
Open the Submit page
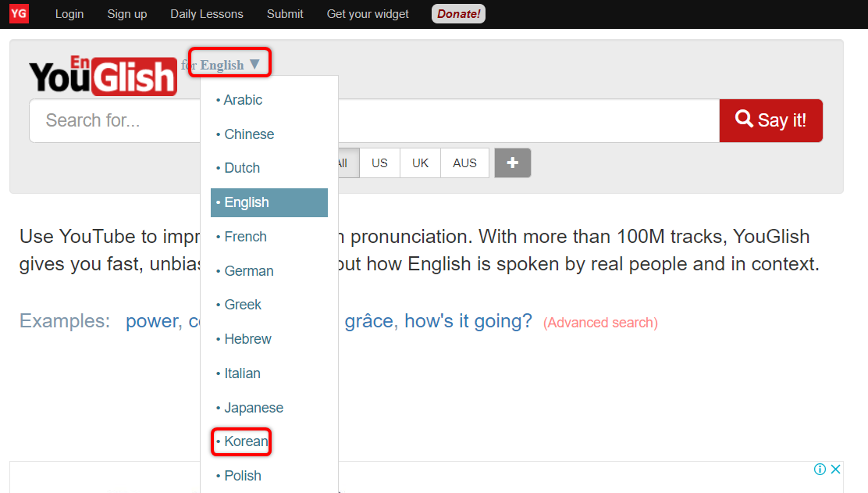285,14
